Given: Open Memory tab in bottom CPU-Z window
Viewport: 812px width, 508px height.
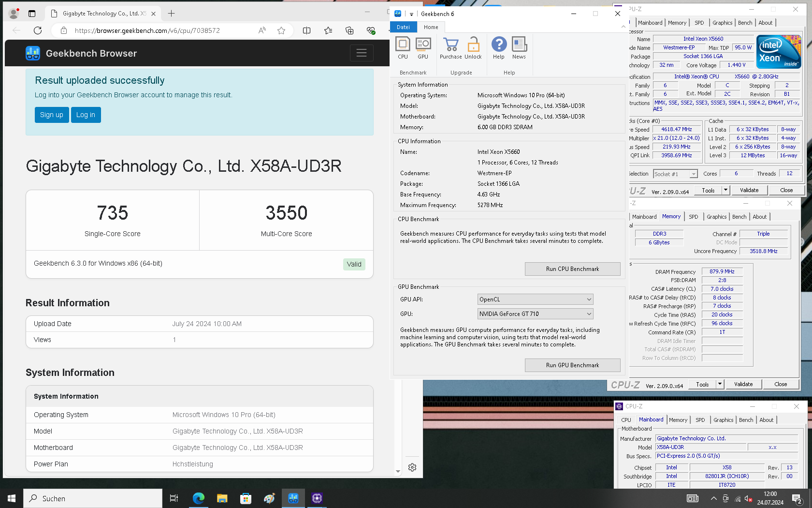Looking at the screenshot, I should coord(678,420).
